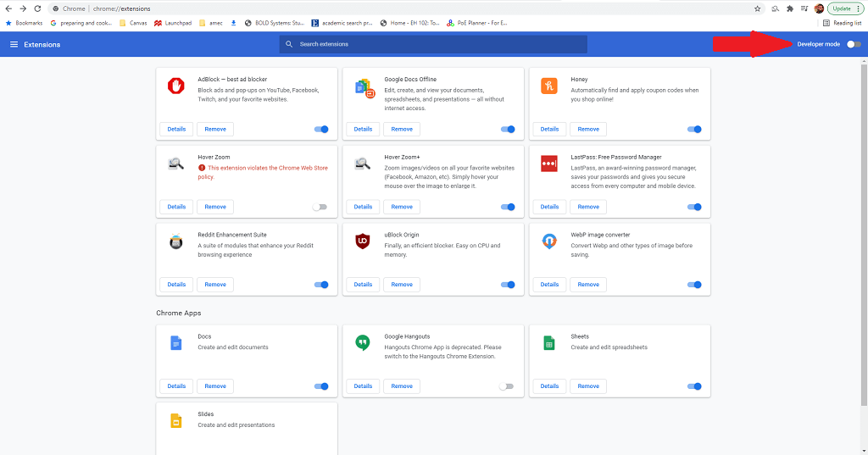Disable the uBlock Origin toggle

click(508, 285)
